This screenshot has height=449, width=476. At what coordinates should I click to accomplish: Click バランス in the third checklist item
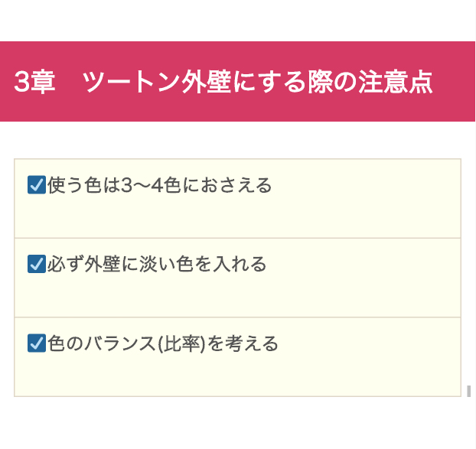pyautogui.click(x=120, y=343)
